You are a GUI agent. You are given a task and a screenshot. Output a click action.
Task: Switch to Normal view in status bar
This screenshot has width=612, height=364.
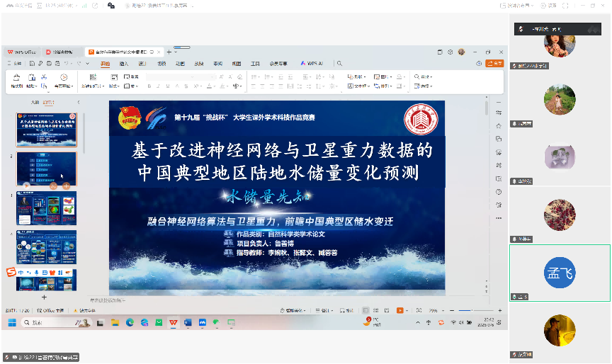click(x=365, y=311)
